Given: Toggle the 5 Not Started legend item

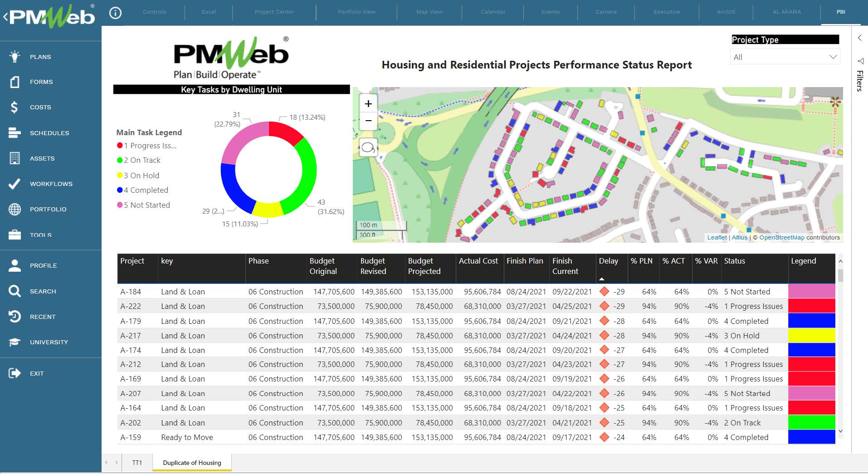Looking at the screenshot, I should pyautogui.click(x=143, y=205).
